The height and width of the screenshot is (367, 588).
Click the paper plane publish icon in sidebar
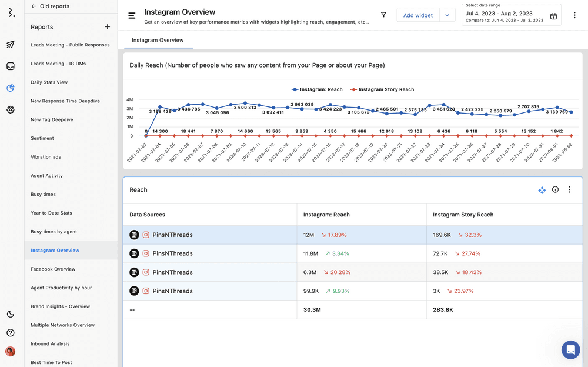click(11, 45)
